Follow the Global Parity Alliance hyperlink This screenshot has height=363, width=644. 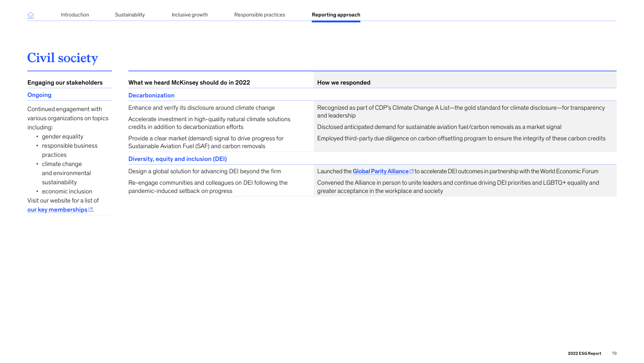tap(380, 171)
